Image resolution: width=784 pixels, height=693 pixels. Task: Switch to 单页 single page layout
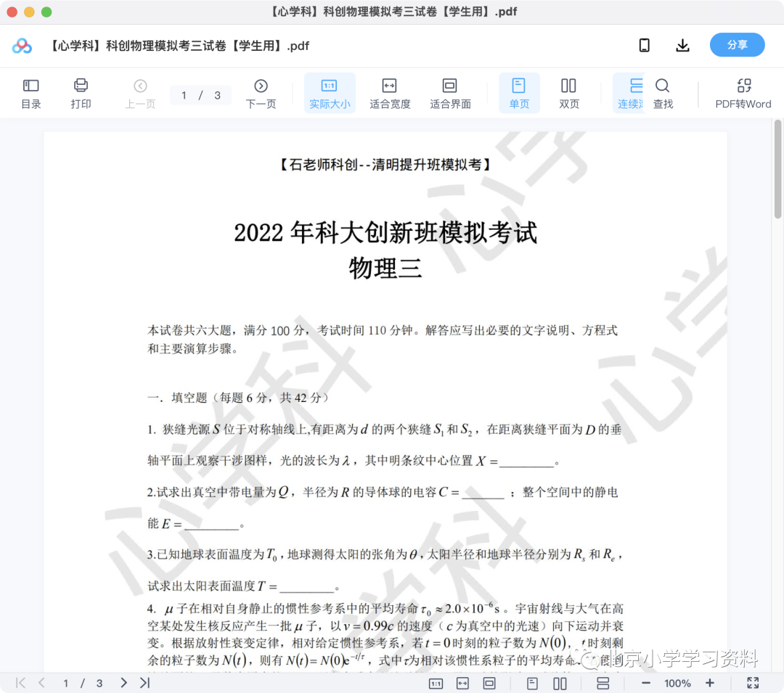click(x=519, y=93)
